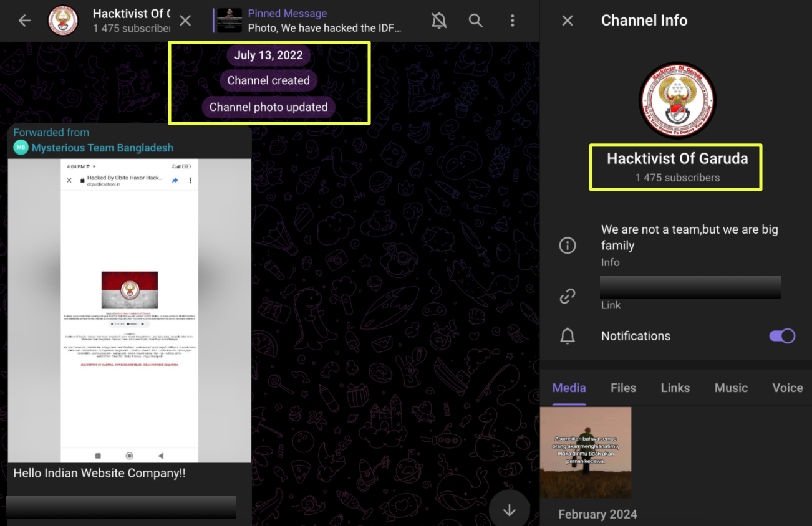Open the search icon in chat header
The height and width of the screenshot is (526, 812).
476,21
